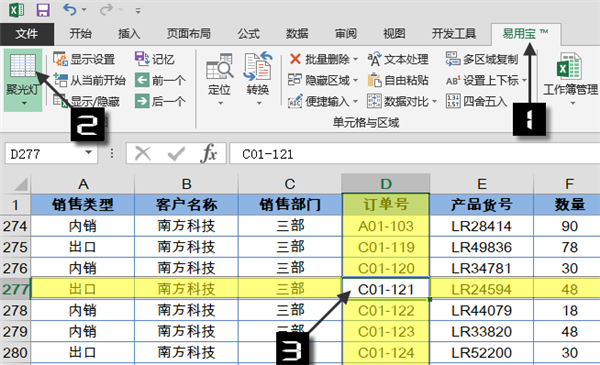Go to 后一个 item
Viewport: 600px width, 365px height.
pyautogui.click(x=160, y=101)
